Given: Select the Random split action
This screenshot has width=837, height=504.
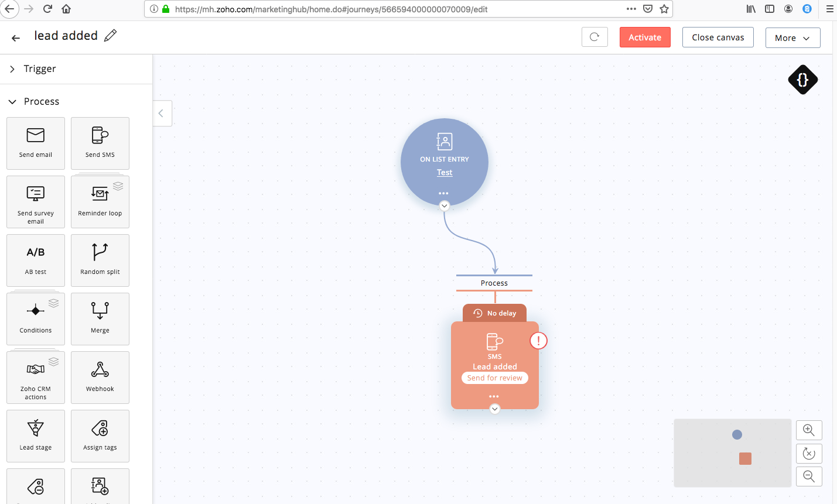Looking at the screenshot, I should point(100,260).
